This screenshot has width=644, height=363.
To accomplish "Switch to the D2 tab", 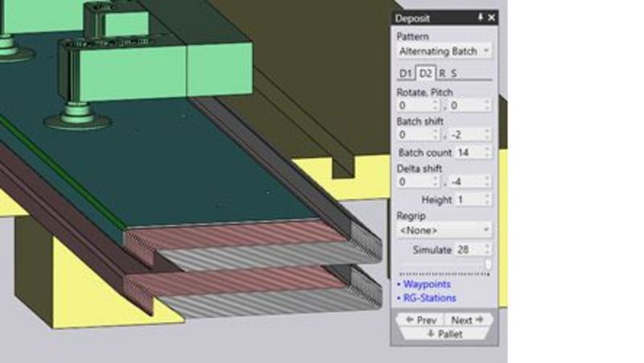I will coord(425,74).
